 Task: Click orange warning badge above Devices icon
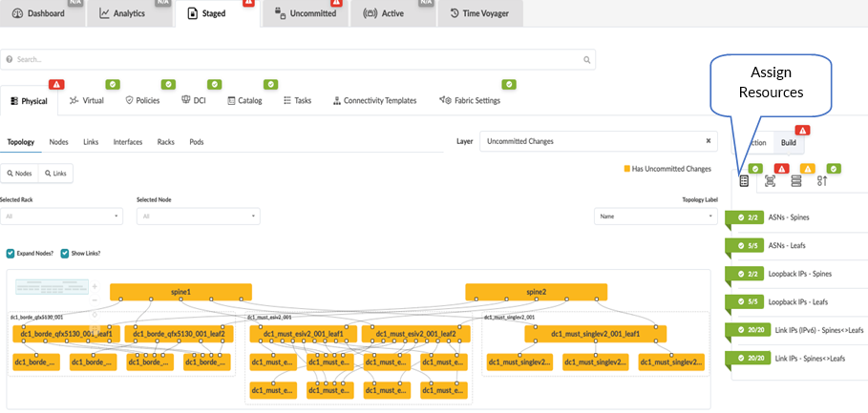point(808,169)
